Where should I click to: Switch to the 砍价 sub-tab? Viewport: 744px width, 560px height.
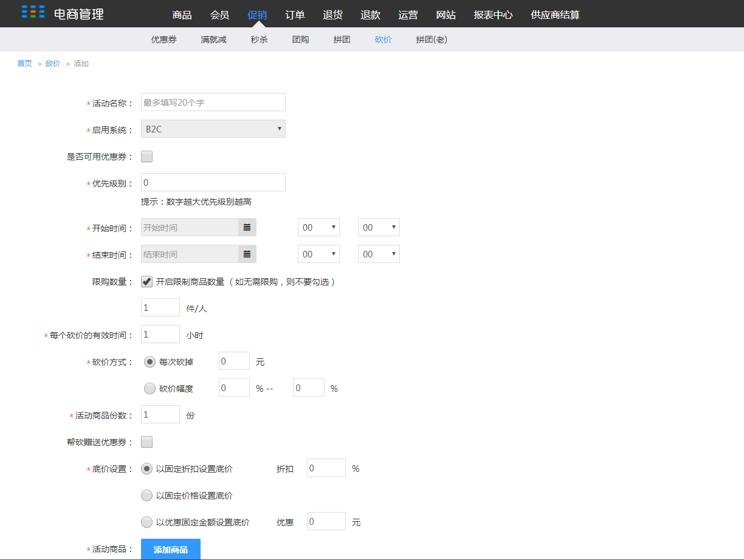[383, 39]
